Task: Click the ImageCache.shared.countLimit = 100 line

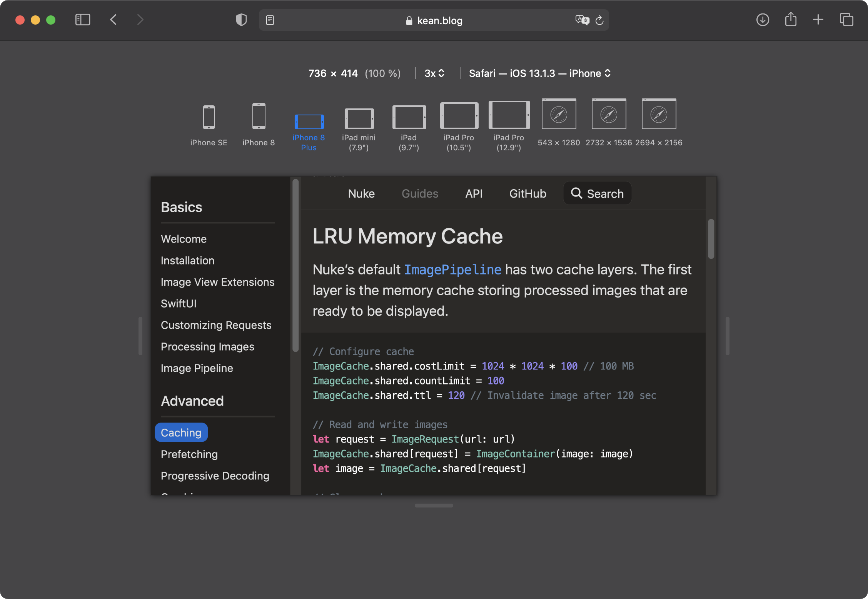Action: pyautogui.click(x=408, y=381)
